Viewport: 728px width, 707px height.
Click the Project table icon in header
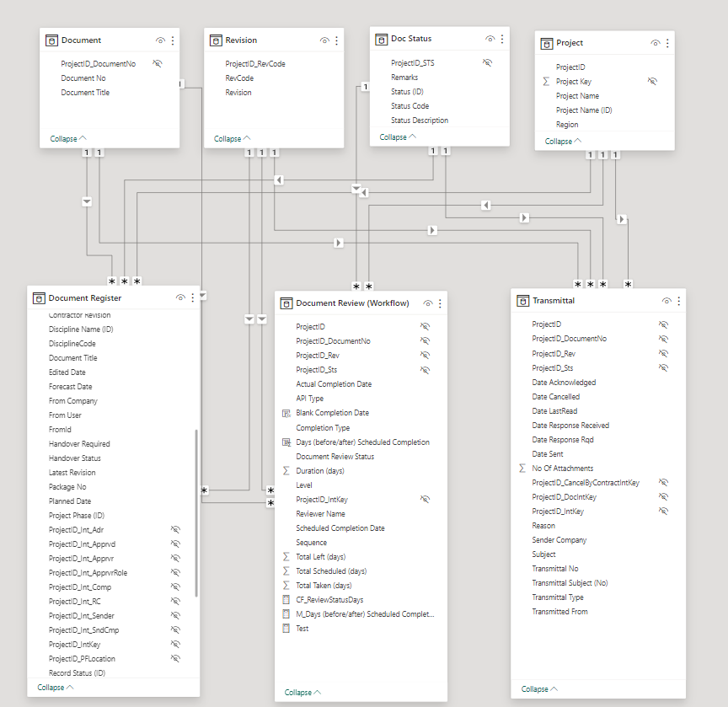[x=547, y=43]
